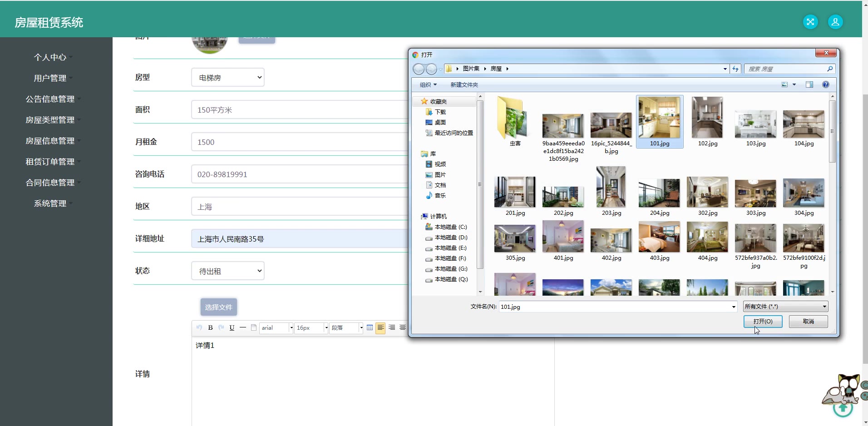Click the user profile icon in header

point(835,22)
